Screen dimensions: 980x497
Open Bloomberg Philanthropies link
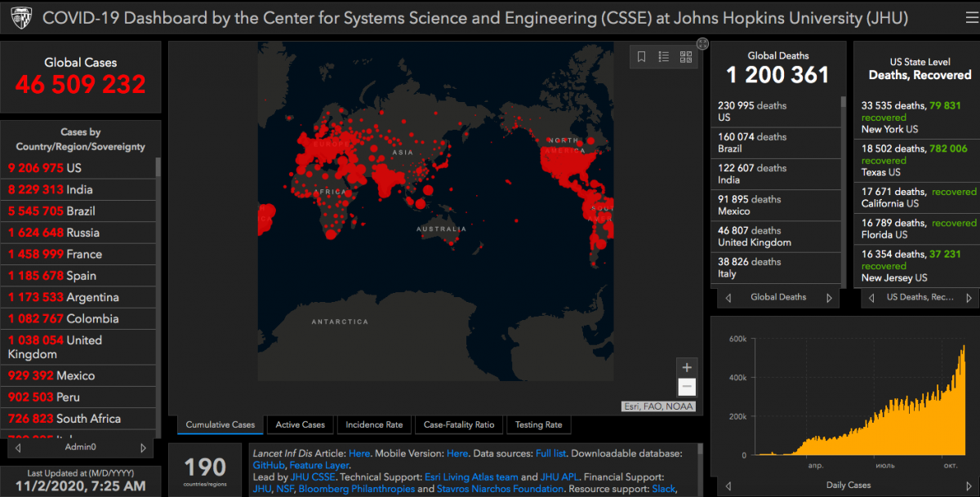pyautogui.click(x=357, y=489)
